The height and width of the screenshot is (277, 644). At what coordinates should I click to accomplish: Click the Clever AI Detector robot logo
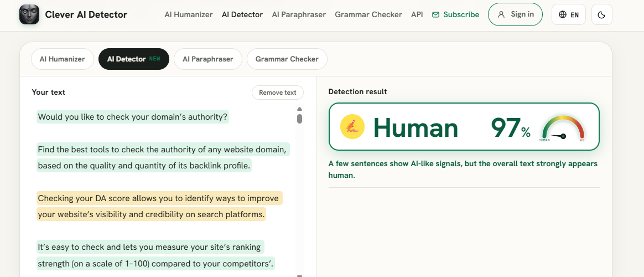(x=29, y=14)
